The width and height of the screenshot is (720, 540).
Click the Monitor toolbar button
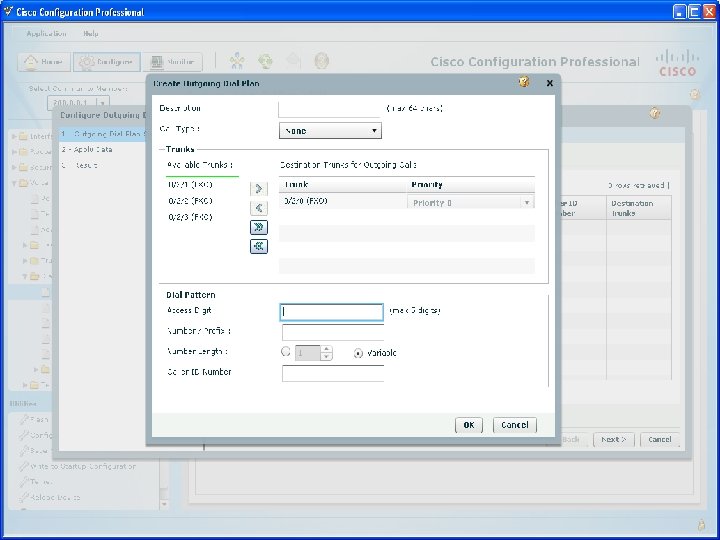pos(172,62)
